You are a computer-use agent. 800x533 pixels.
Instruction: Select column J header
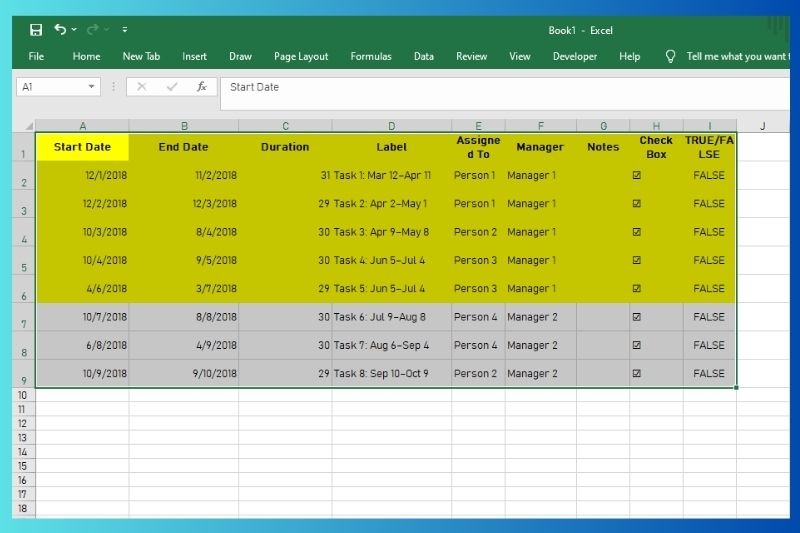[x=762, y=125]
